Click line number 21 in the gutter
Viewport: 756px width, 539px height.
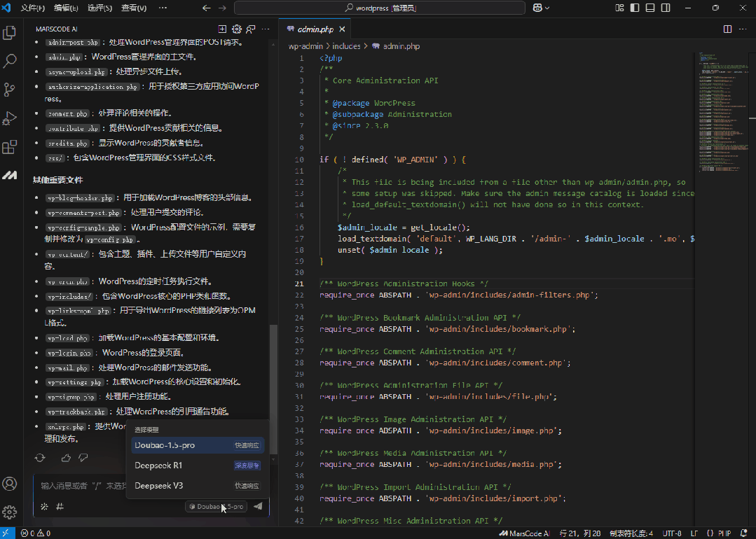pyautogui.click(x=299, y=283)
